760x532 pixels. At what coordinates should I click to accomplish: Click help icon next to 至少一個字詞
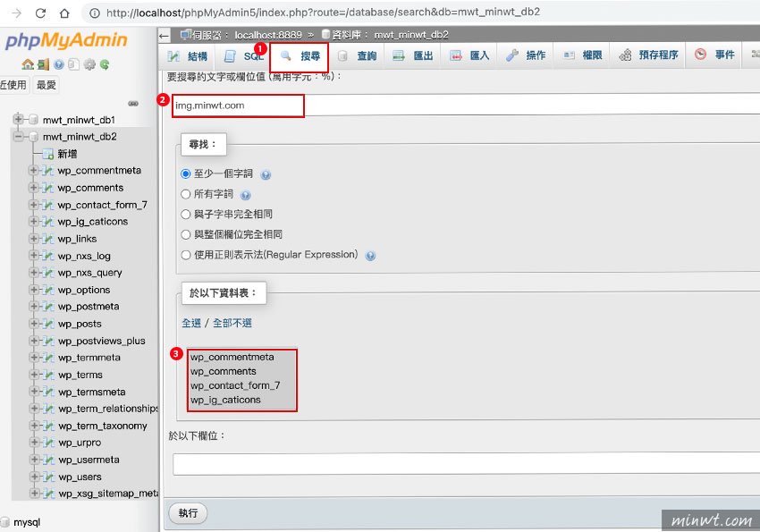point(266,175)
